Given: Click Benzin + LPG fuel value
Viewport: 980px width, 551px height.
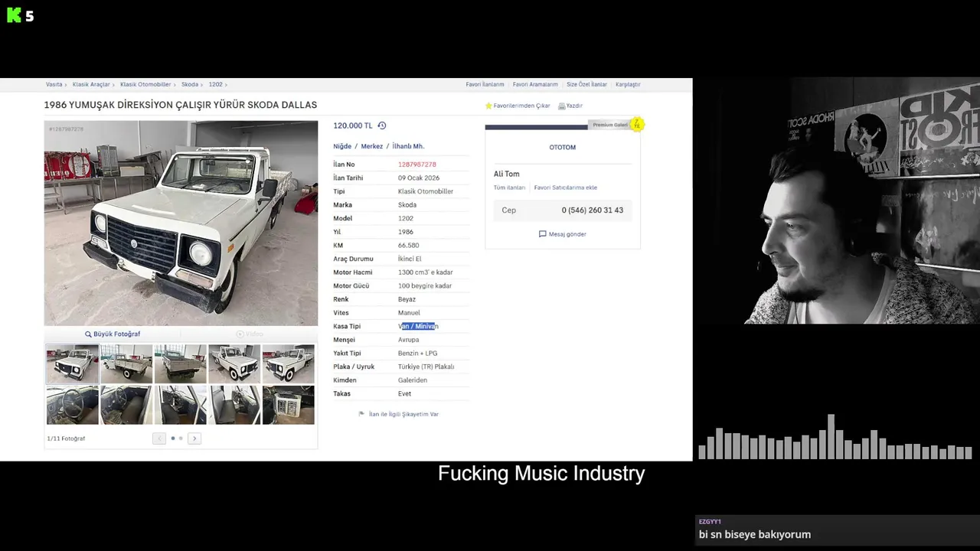Looking at the screenshot, I should click(x=417, y=354).
